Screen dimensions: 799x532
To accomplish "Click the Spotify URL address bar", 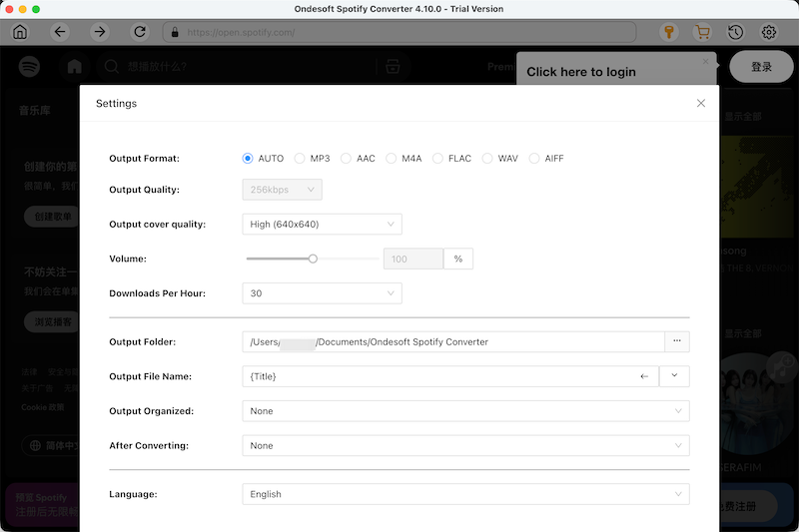I will click(x=399, y=32).
